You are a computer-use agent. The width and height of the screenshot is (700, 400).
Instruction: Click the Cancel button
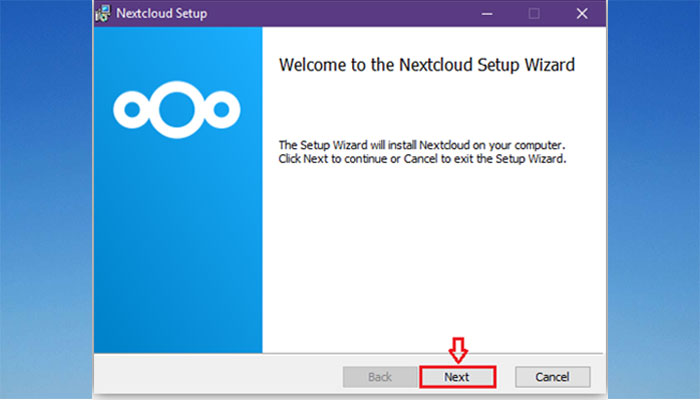[552, 377]
